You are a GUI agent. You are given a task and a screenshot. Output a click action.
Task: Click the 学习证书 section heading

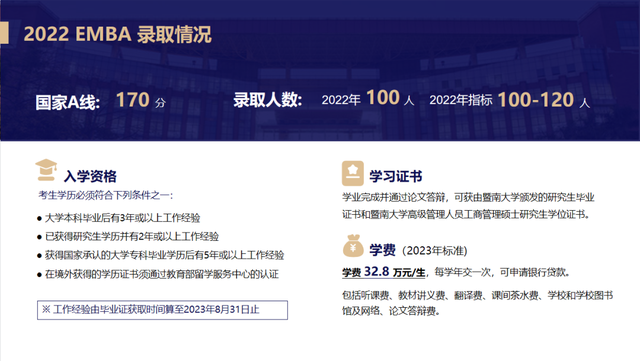point(396,176)
